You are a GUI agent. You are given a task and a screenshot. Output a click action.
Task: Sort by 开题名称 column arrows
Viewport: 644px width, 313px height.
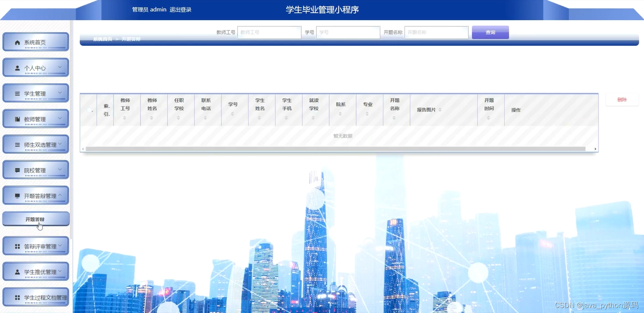[394, 118]
